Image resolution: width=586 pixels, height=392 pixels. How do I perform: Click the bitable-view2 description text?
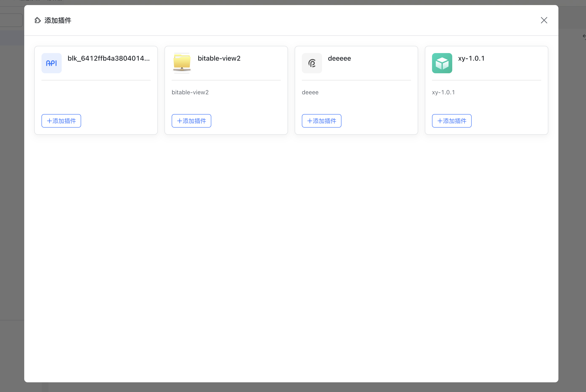[x=190, y=92]
